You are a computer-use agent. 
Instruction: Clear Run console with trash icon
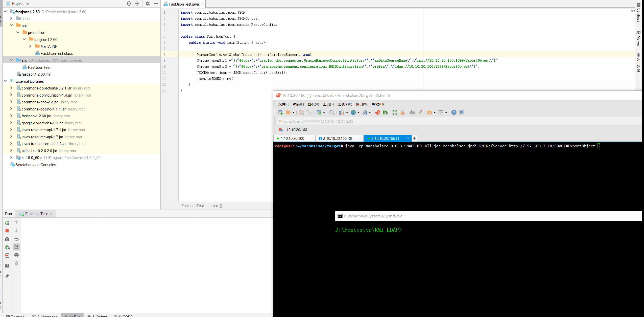pos(16,263)
